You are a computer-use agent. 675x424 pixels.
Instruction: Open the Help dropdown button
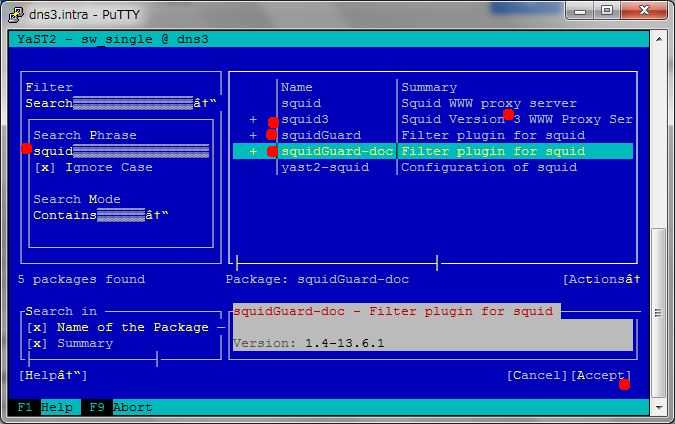53,375
